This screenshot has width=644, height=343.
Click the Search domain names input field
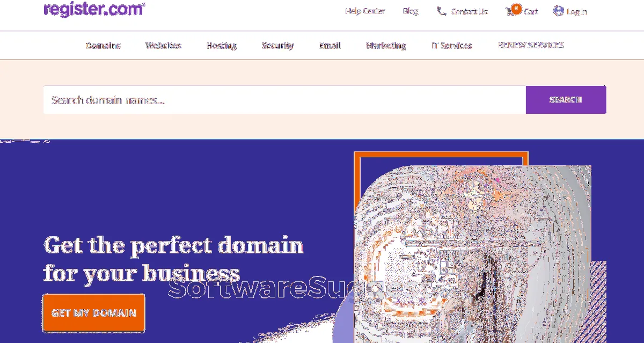[284, 100]
